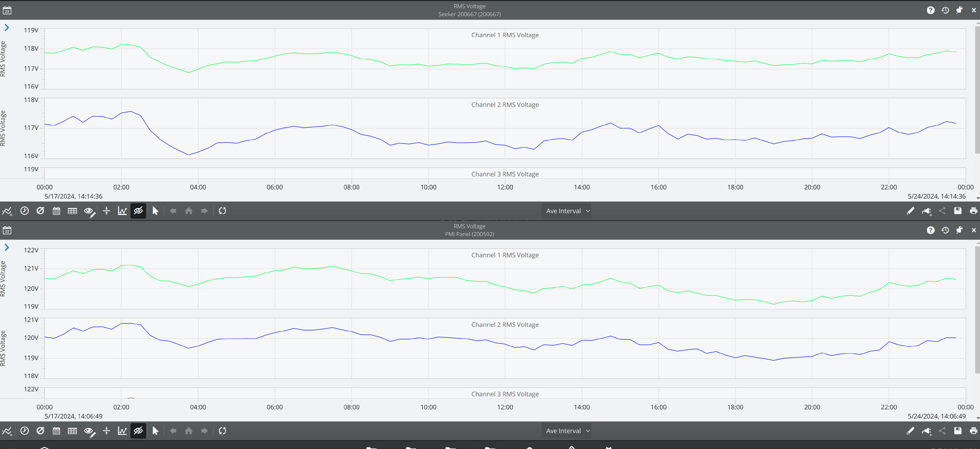Toggle the hide-series eye-slash on the Seeker toolbar

coord(138,211)
